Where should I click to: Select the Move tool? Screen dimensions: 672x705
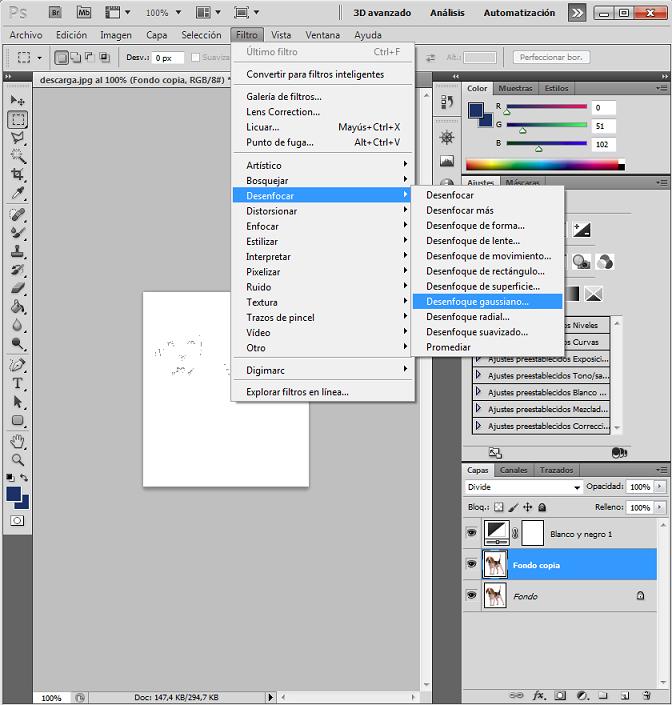18,100
